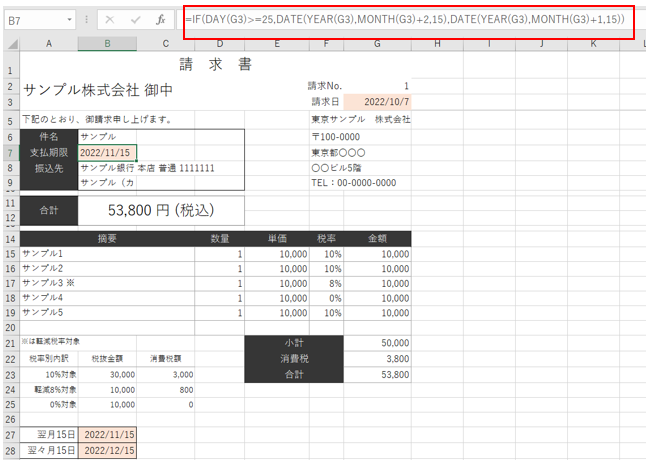Click the Select All corner triangle

pos(10,44)
